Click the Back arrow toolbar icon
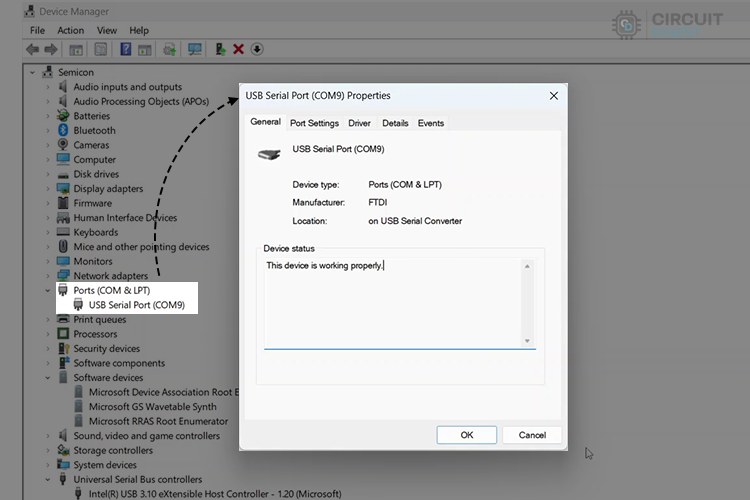 coord(32,49)
